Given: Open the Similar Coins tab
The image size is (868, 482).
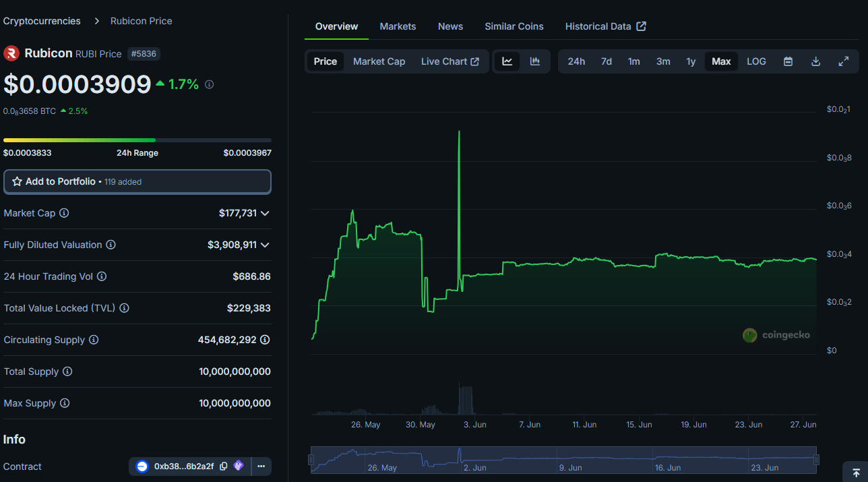Looking at the screenshot, I should coord(514,26).
